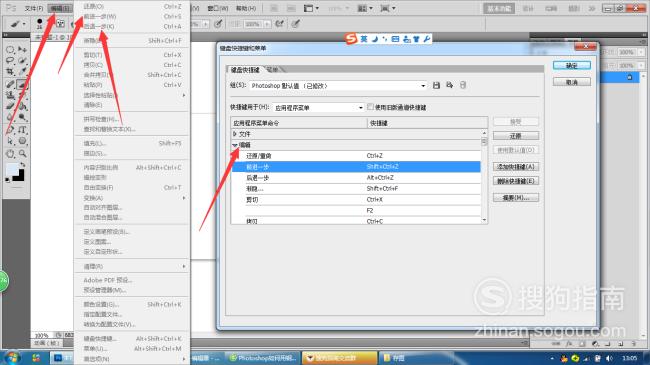Open 文件(F) menu

(x=34, y=8)
